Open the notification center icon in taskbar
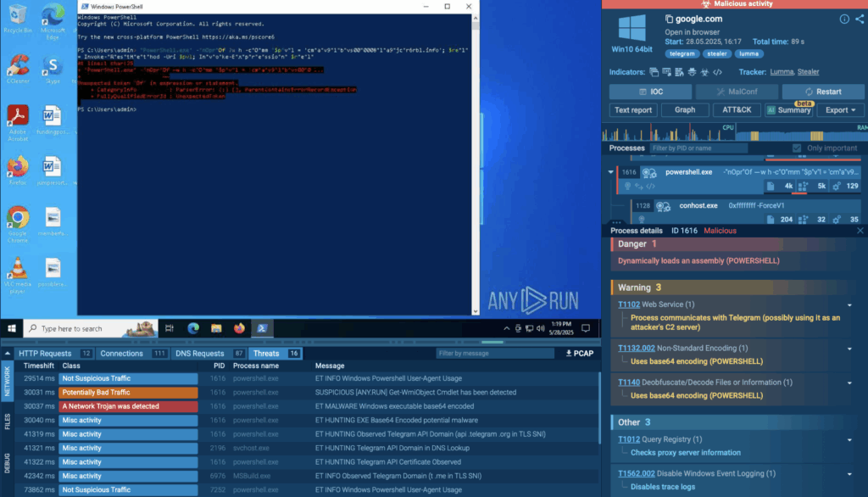 tap(586, 328)
